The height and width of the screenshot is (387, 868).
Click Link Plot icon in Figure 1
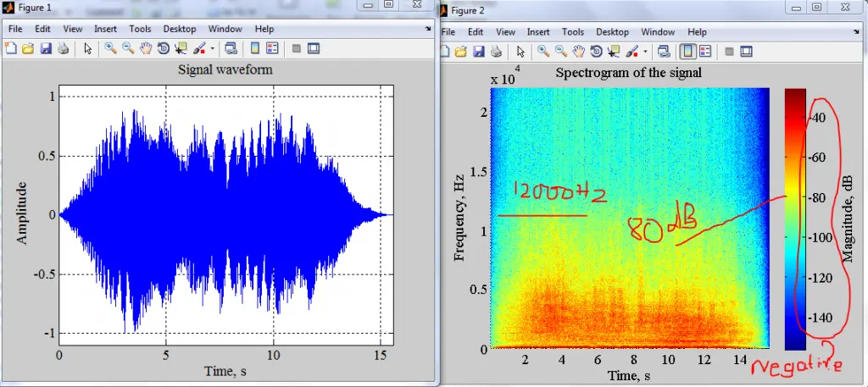click(x=231, y=48)
